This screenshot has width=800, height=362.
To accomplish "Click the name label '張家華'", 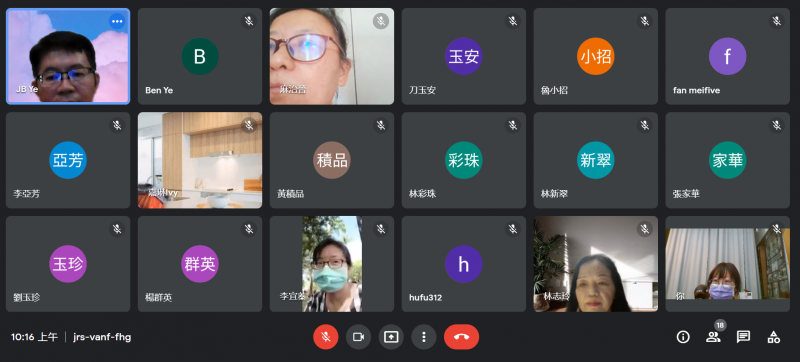I will [x=686, y=194].
